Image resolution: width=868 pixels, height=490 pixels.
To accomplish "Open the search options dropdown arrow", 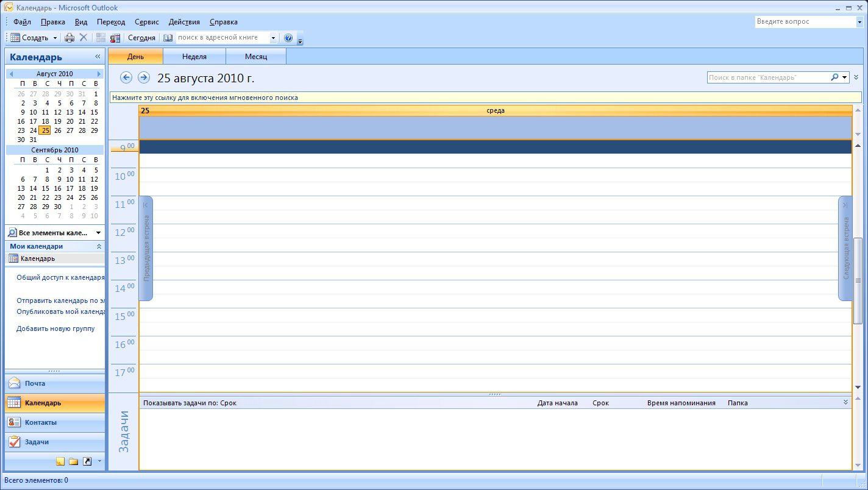I will point(845,77).
